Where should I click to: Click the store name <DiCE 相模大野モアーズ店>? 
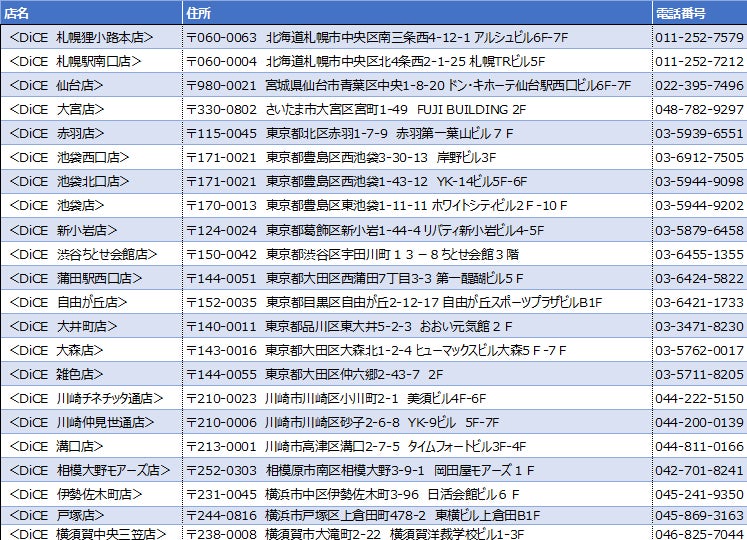tap(90, 470)
